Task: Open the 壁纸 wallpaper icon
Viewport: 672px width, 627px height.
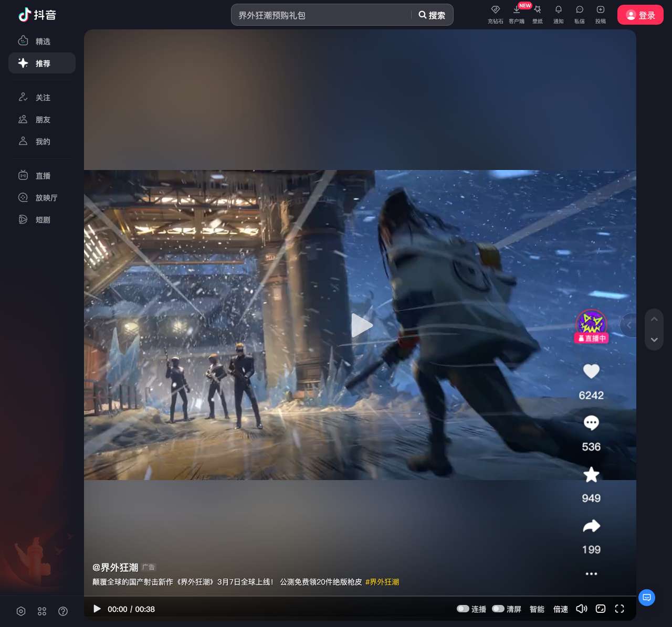Action: click(538, 15)
